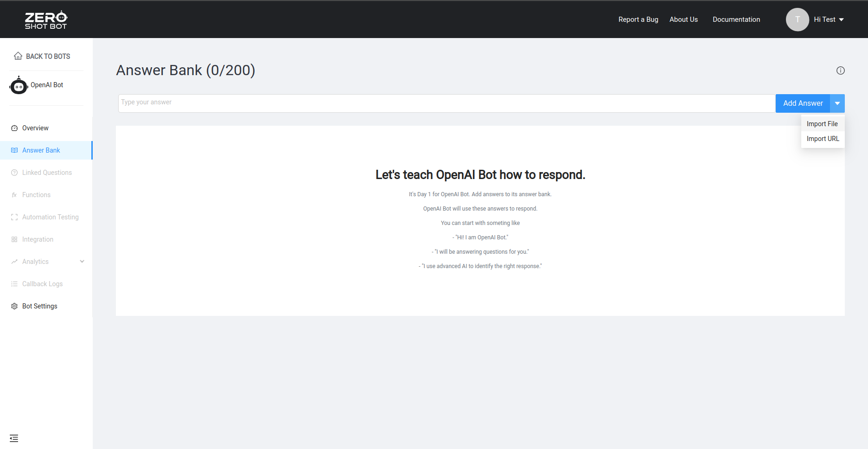Image resolution: width=868 pixels, height=449 pixels.
Task: Open the Documentation link
Action: tap(736, 19)
